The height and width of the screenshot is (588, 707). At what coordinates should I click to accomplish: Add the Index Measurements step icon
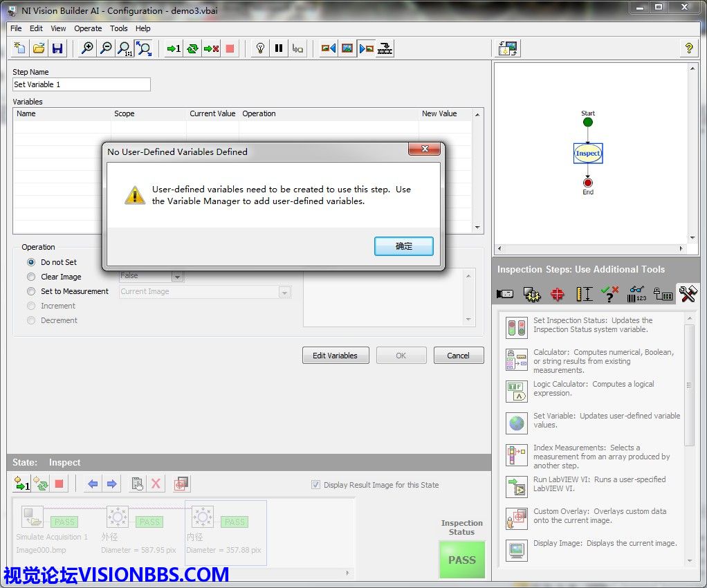[517, 455]
